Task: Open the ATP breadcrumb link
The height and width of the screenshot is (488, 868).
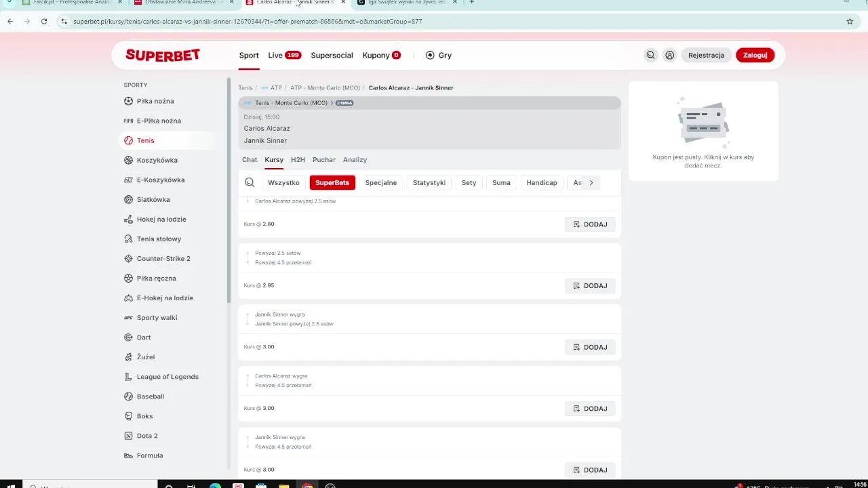Action: click(x=271, y=88)
